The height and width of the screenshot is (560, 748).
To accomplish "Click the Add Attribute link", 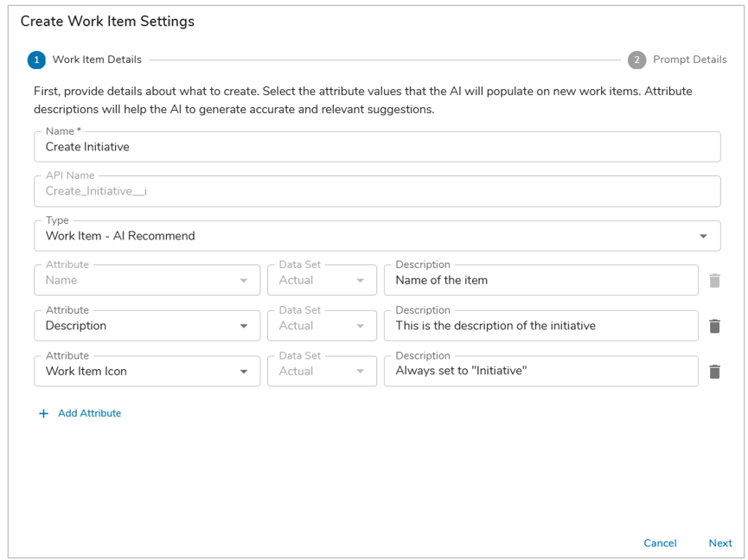I will (x=89, y=413).
